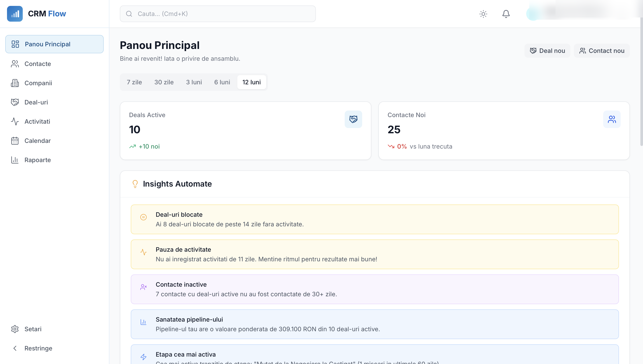The height and width of the screenshot is (364, 643).
Task: Add a contact with Contact nou
Action: [x=601, y=51]
